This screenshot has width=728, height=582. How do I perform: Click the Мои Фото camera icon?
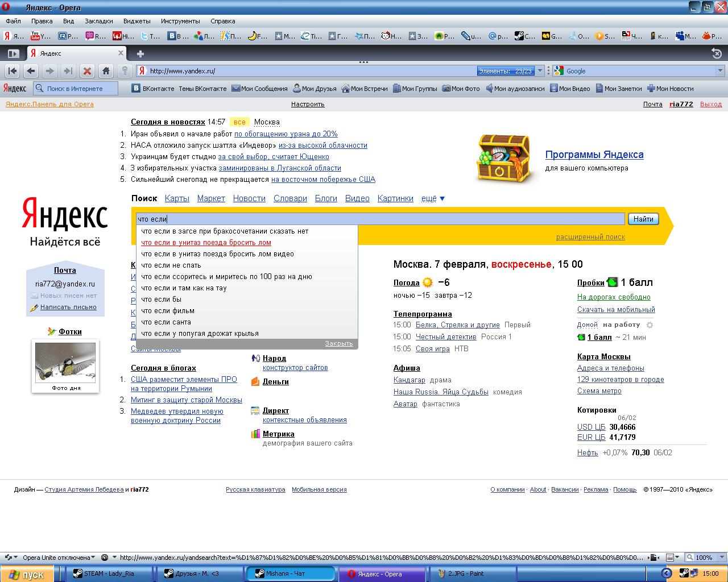tap(446, 89)
